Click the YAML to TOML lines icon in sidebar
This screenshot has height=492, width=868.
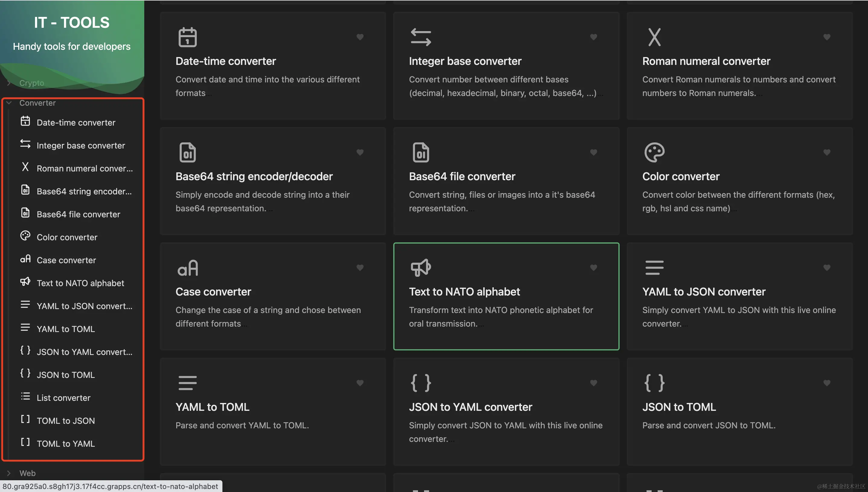pos(25,327)
